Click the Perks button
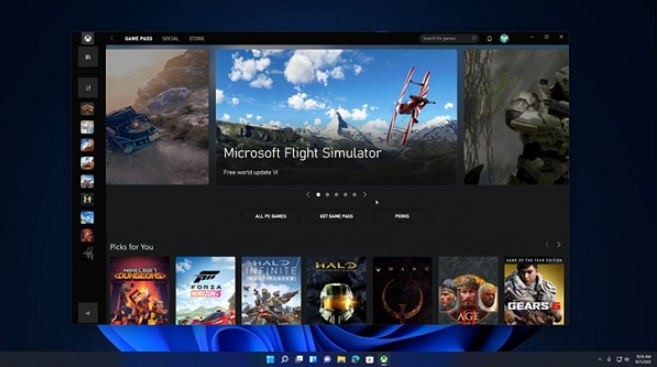The image size is (658, 367). tap(402, 216)
